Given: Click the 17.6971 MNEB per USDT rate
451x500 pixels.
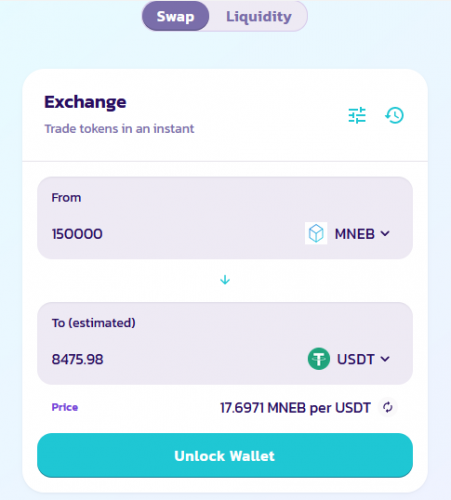Looking at the screenshot, I should tap(295, 408).
